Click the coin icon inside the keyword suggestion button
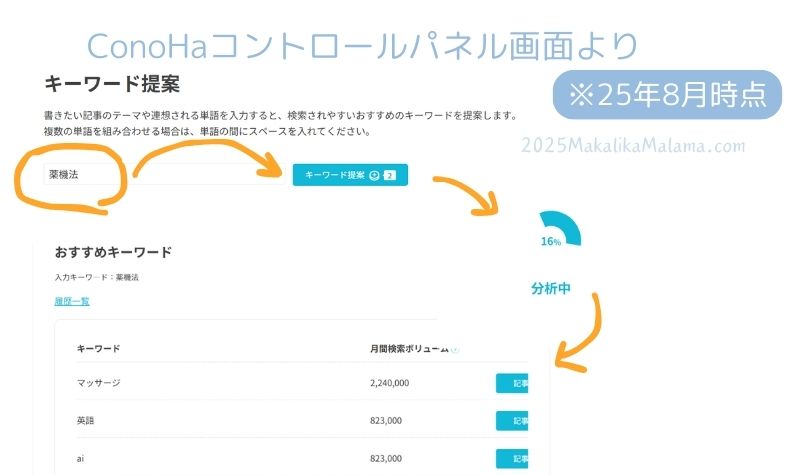The width and height of the screenshot is (800, 475). point(373,175)
